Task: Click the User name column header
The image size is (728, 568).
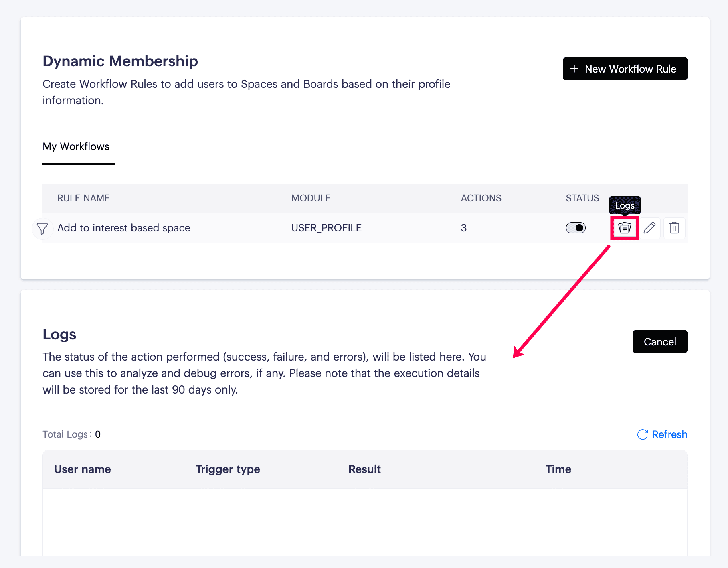Action: pos(83,469)
